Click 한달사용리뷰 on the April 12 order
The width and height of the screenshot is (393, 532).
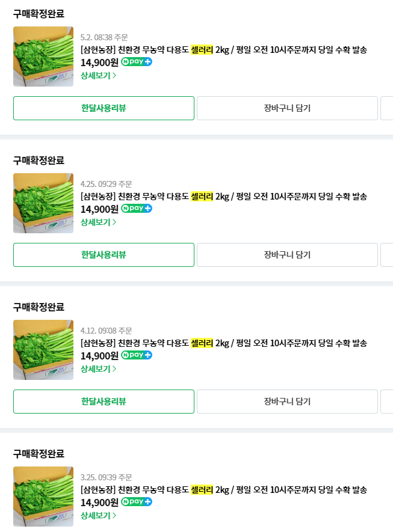point(104,402)
